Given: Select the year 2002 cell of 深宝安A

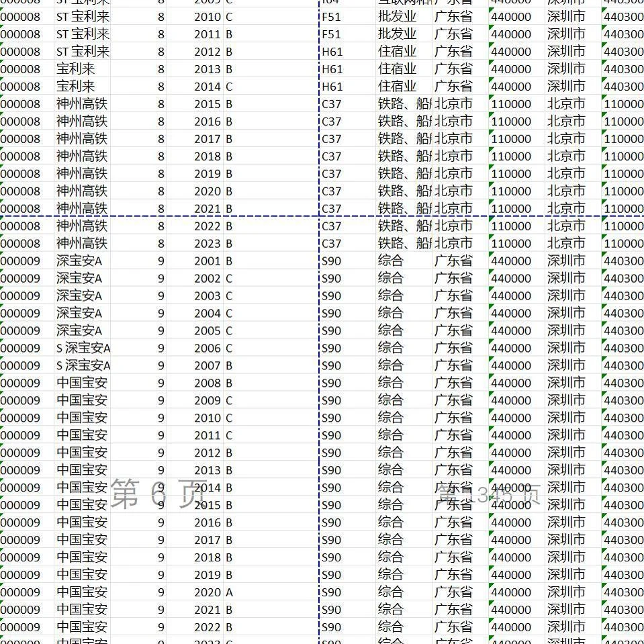Looking at the screenshot, I should pyautogui.click(x=195, y=279).
